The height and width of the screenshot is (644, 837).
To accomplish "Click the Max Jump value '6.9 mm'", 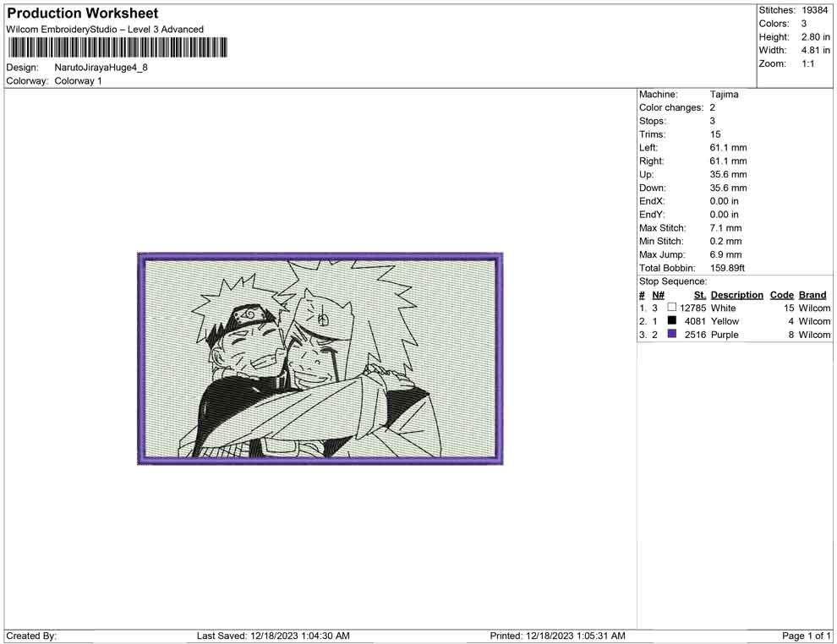I will click(x=725, y=254).
